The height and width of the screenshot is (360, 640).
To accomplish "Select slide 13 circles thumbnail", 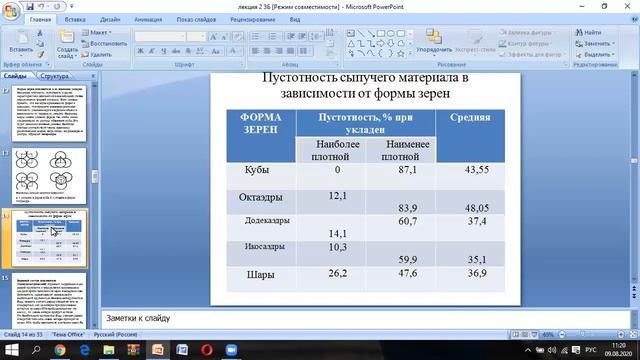I will (49, 176).
